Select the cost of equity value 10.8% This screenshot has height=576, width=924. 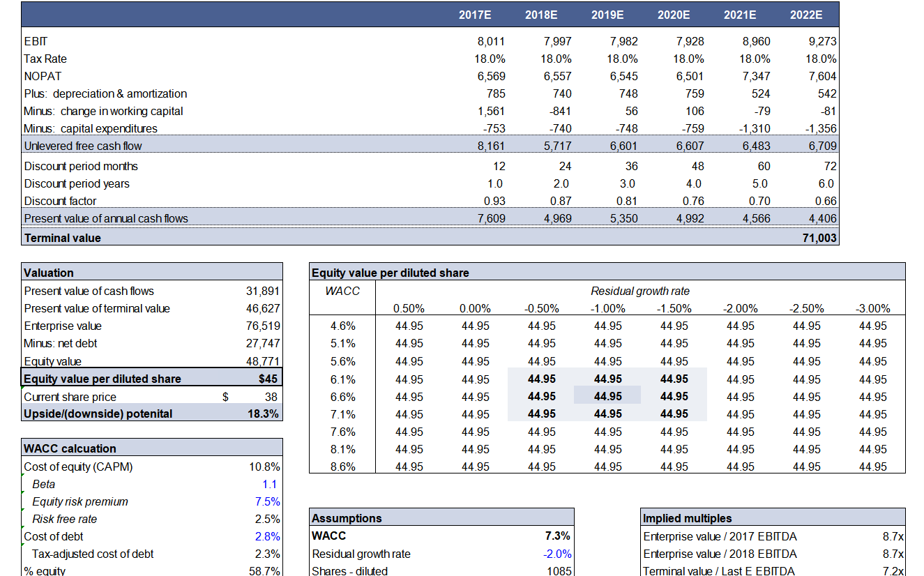265,467
